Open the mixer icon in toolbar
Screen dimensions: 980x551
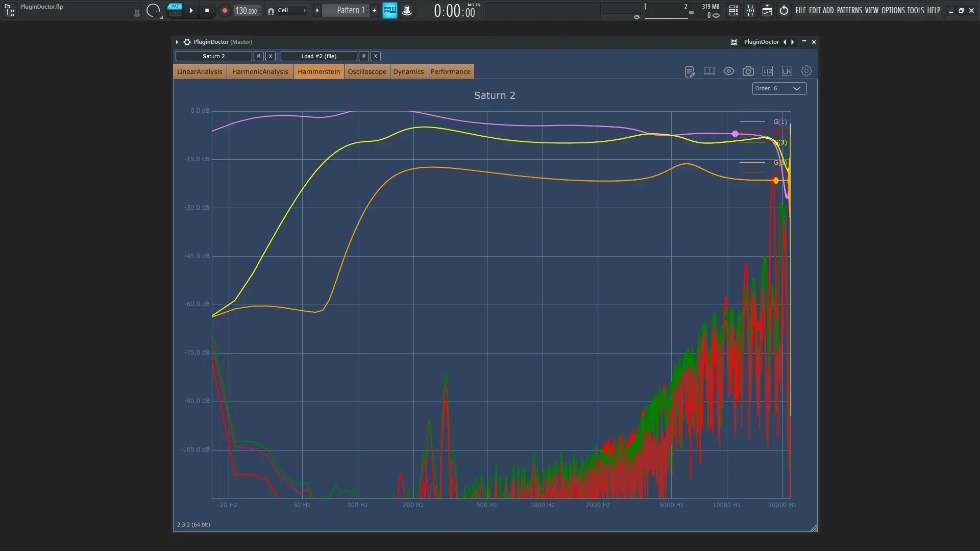pyautogui.click(x=750, y=10)
